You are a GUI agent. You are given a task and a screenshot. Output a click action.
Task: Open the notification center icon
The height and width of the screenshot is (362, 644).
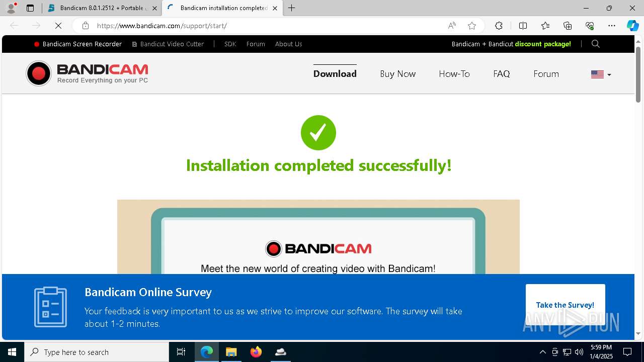pyautogui.click(x=627, y=352)
